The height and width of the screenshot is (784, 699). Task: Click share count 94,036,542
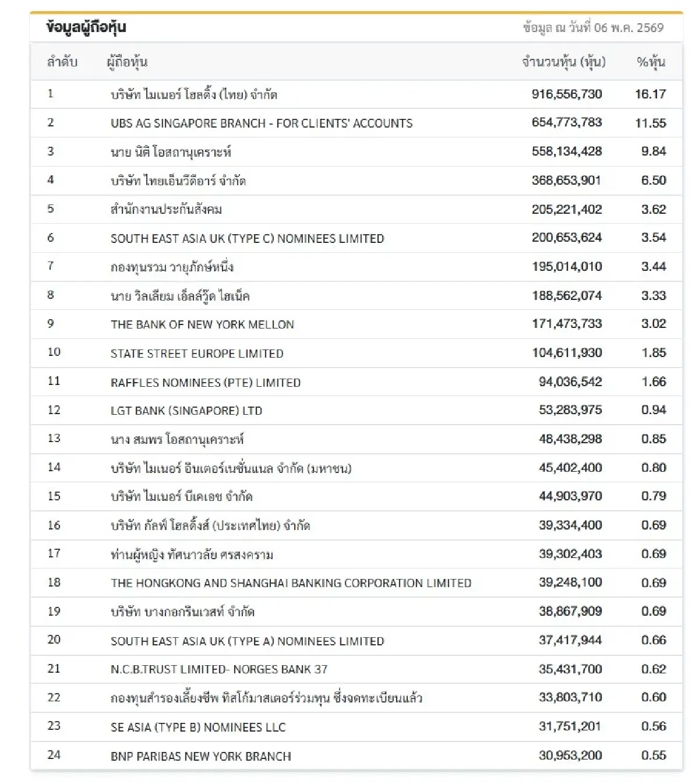click(570, 382)
